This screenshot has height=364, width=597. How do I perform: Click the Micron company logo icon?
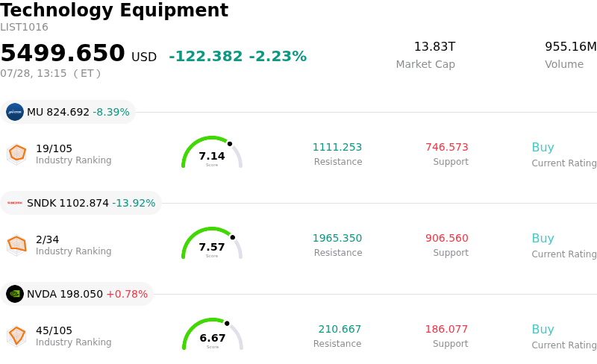pyautogui.click(x=15, y=112)
